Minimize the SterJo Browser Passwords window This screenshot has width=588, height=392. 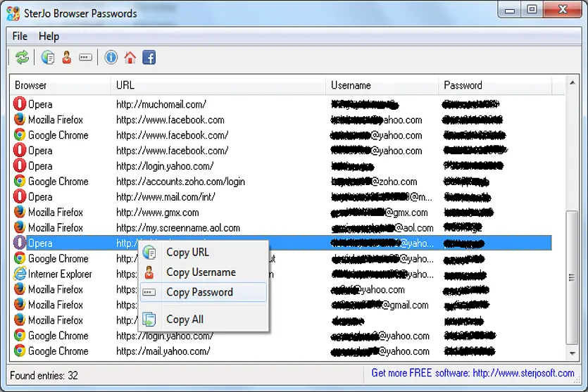[510, 10]
